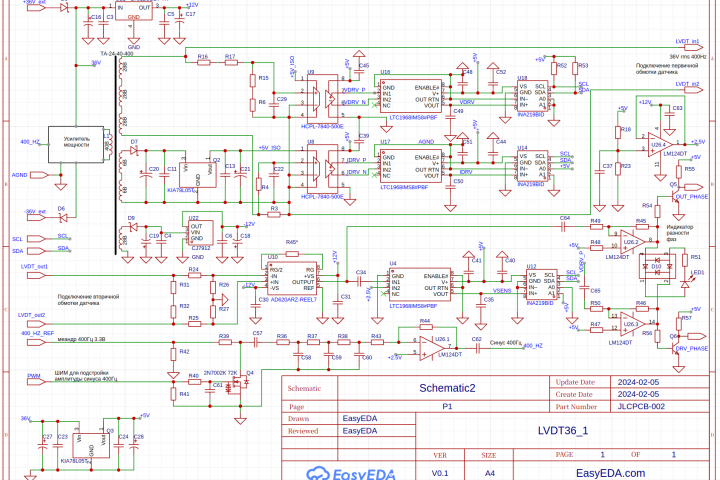Click the U26.2 LM124DT op-amp

pyautogui.click(x=633, y=241)
